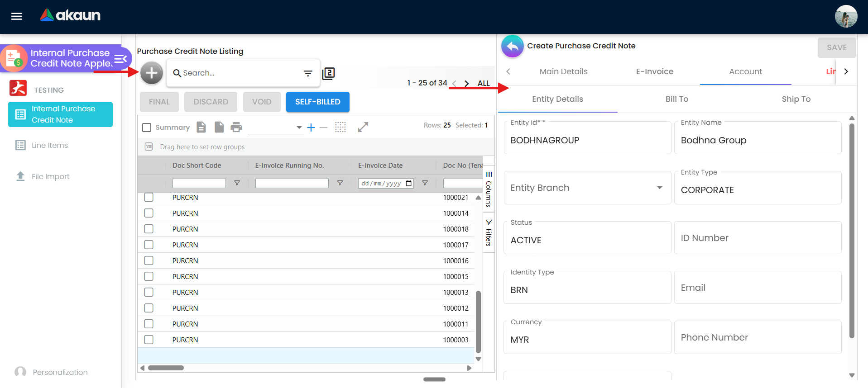This screenshot has width=868, height=388.
Task: Remove grid view minus icon
Action: coord(323,128)
